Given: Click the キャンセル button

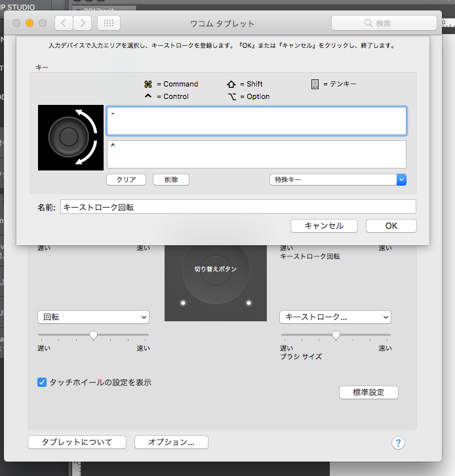Looking at the screenshot, I should pyautogui.click(x=324, y=226).
